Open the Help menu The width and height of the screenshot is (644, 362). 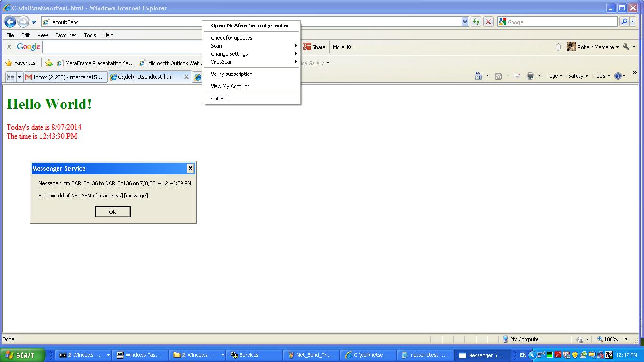coord(108,35)
